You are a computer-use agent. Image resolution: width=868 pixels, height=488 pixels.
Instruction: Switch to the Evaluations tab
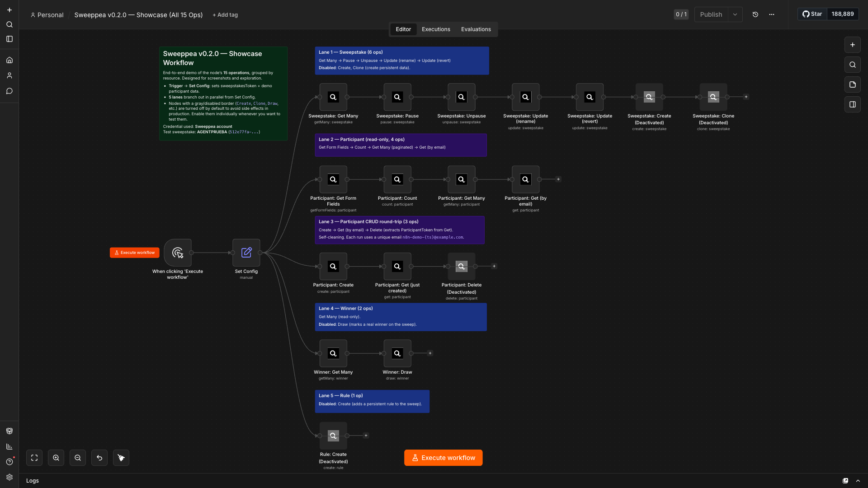476,29
